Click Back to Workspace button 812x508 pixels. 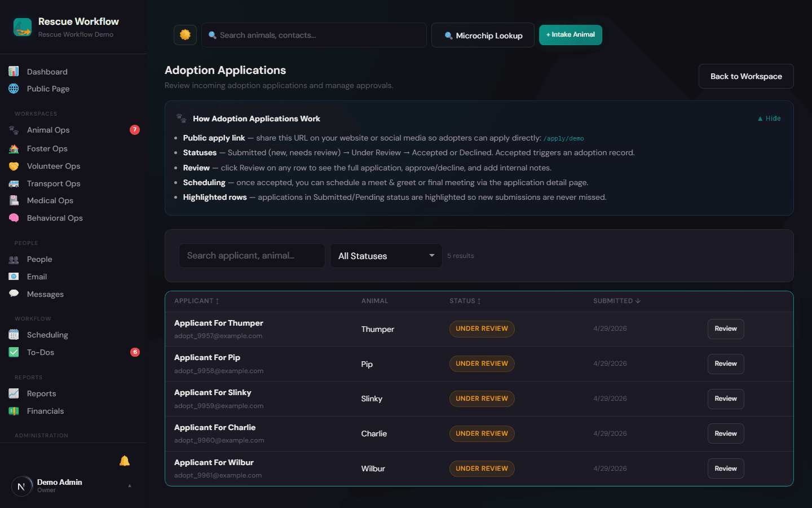pyautogui.click(x=746, y=76)
